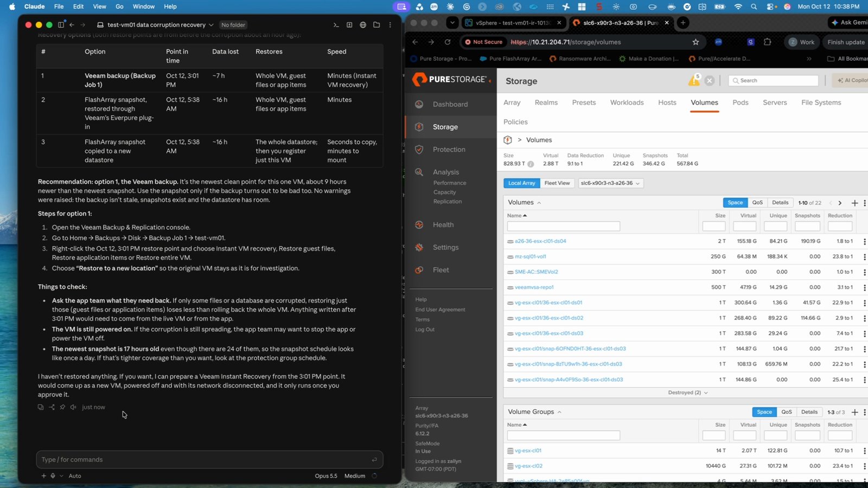Switch Volume Groups panel to QoS view
The height and width of the screenshot is (488, 868).
coord(787,412)
